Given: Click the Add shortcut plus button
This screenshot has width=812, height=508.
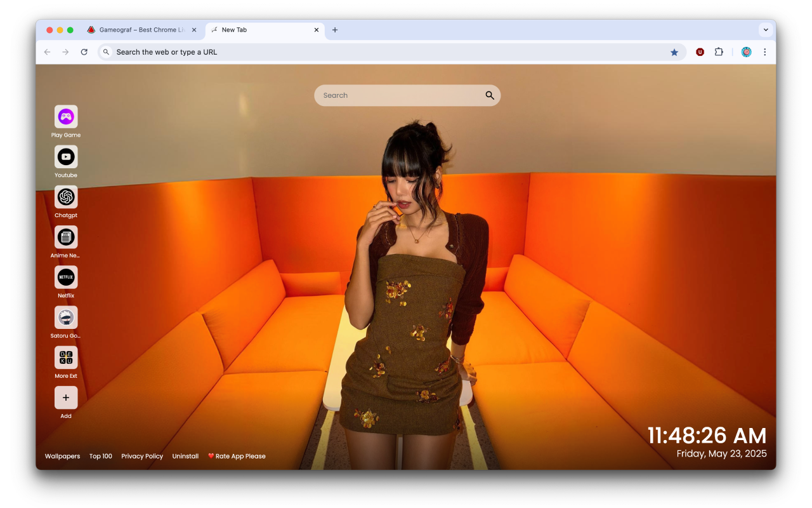Looking at the screenshot, I should [x=66, y=398].
